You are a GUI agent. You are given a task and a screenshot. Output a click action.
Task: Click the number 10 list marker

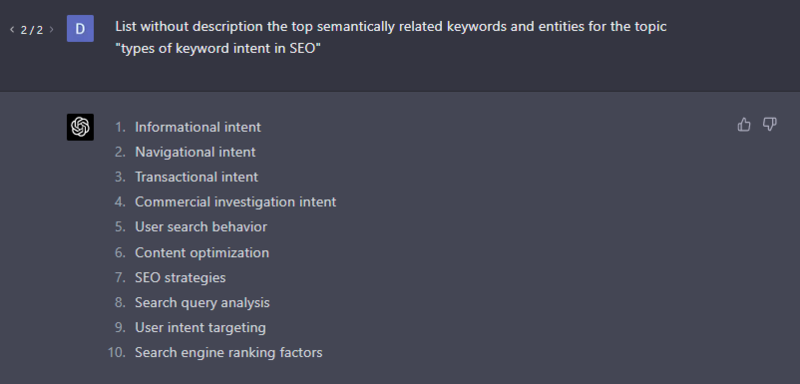[117, 352]
